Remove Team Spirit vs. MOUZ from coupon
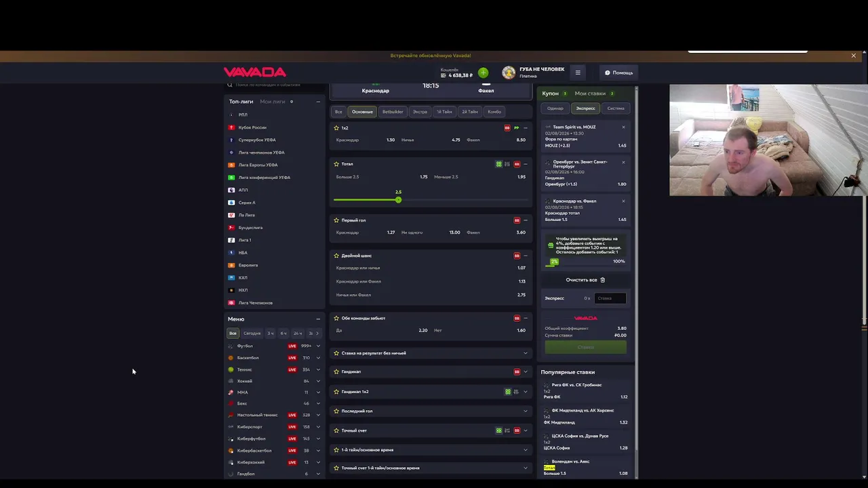Screen dimensions: 868x488 click(623, 127)
